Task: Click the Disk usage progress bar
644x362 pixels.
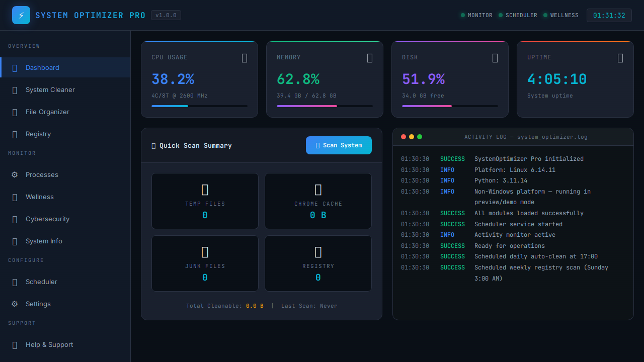Action: (450, 106)
